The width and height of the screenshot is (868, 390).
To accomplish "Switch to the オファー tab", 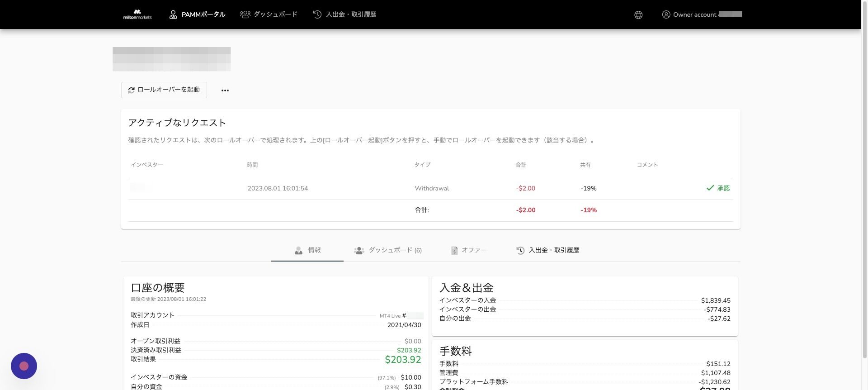I will pyautogui.click(x=469, y=250).
